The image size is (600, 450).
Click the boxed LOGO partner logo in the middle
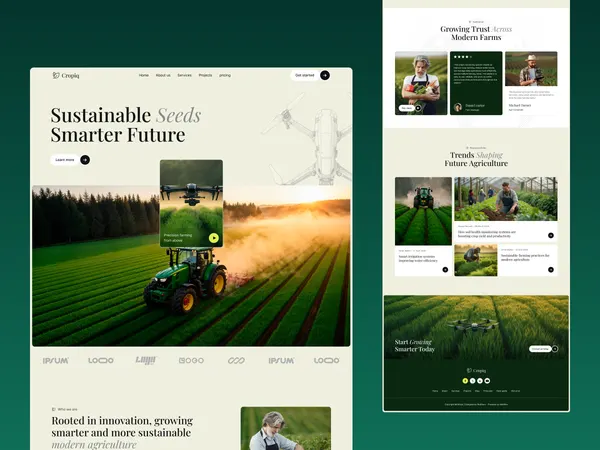point(191,360)
